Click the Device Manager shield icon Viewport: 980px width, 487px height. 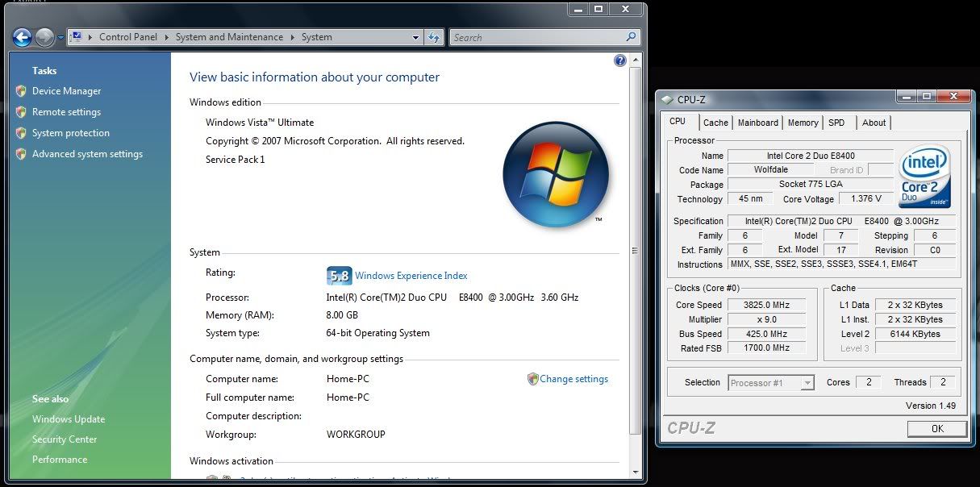(x=21, y=91)
